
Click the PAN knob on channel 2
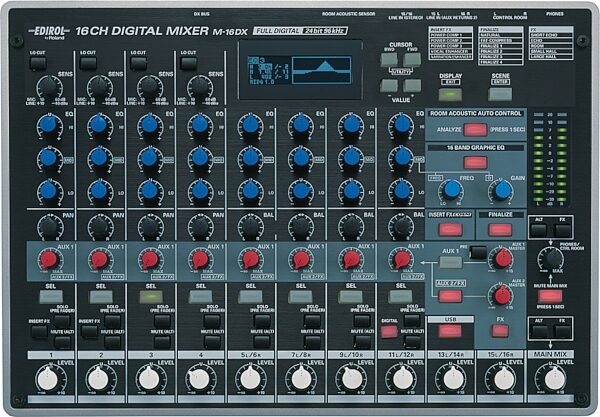[x=99, y=227]
